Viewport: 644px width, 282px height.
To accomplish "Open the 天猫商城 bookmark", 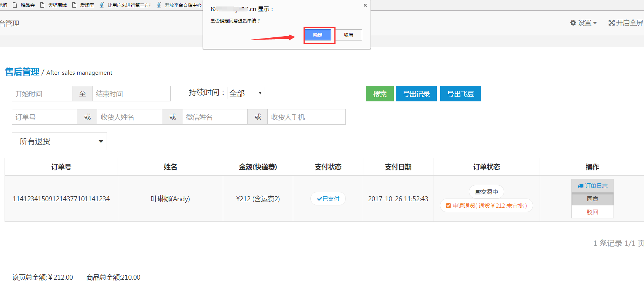I will [53, 5].
